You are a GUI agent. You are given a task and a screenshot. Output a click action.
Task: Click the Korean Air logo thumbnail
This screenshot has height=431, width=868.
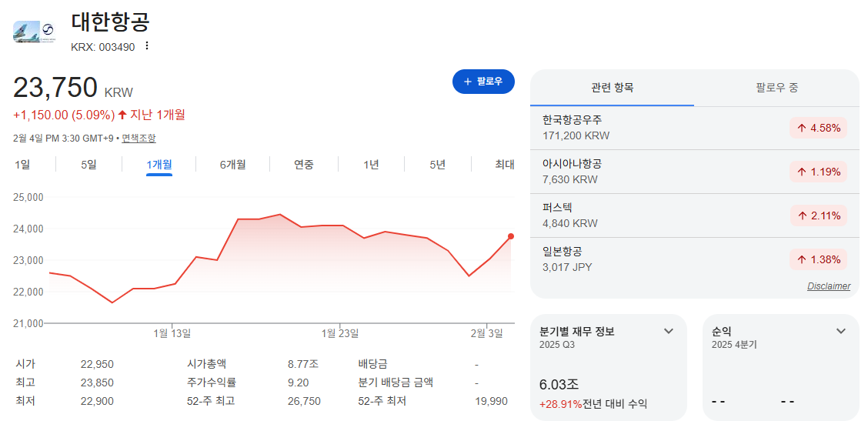[x=35, y=32]
